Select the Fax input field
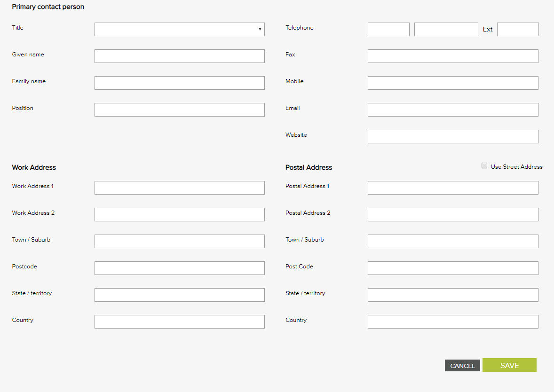554x392 pixels. tap(453, 56)
